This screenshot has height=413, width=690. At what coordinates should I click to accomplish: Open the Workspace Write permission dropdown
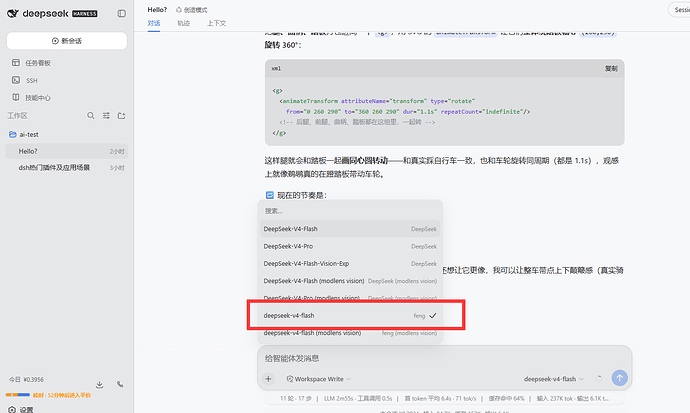pos(319,379)
